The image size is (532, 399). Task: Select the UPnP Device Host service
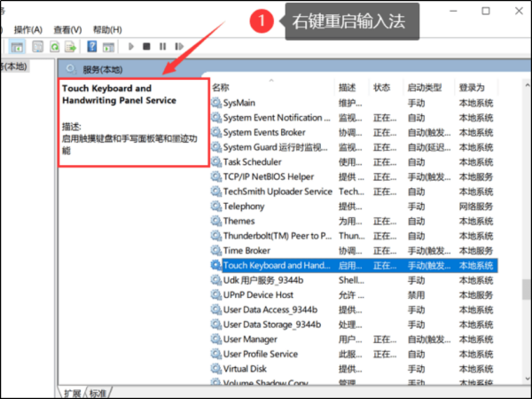coord(354,295)
